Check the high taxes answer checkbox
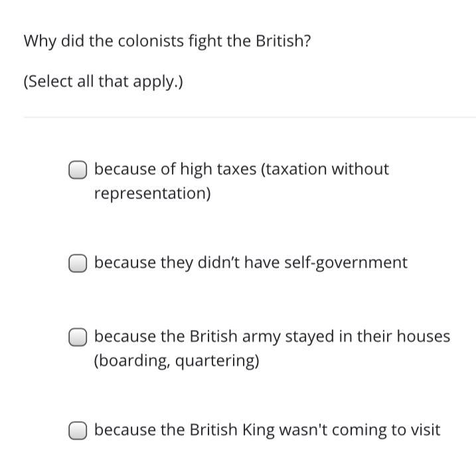This screenshot has width=476, height=476. [78, 170]
